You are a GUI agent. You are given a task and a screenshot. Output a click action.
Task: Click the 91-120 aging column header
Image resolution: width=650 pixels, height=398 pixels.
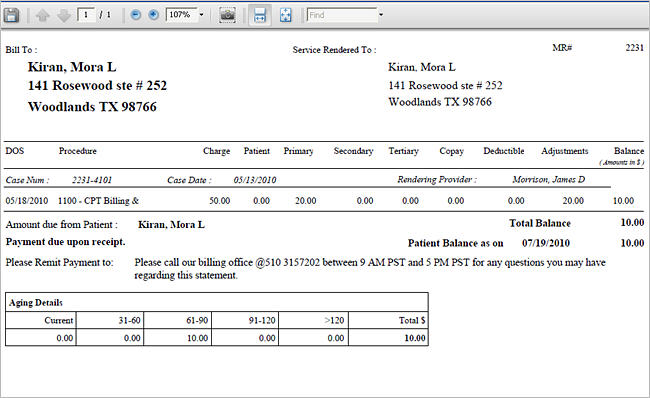click(x=262, y=320)
